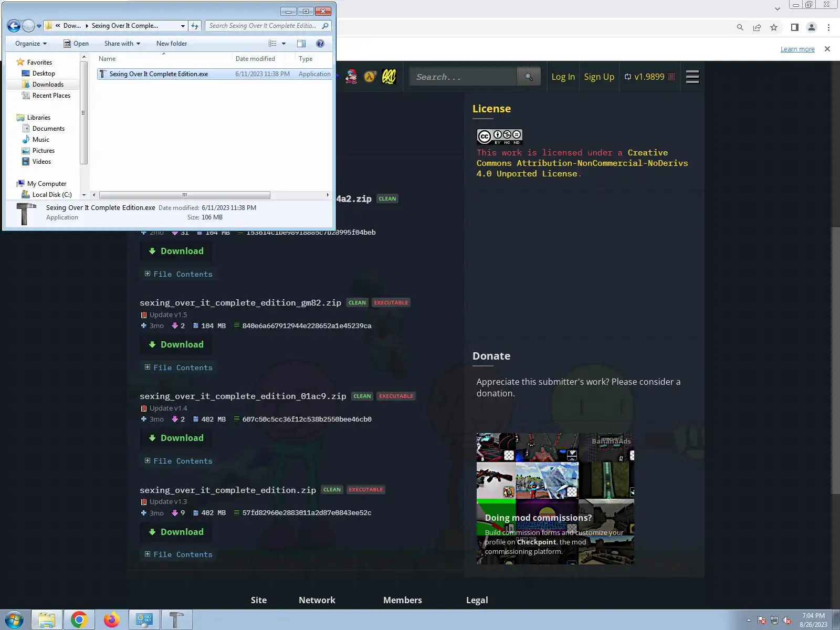Change the Explorer view layout icon
840x630 pixels.
pyautogui.click(x=272, y=44)
